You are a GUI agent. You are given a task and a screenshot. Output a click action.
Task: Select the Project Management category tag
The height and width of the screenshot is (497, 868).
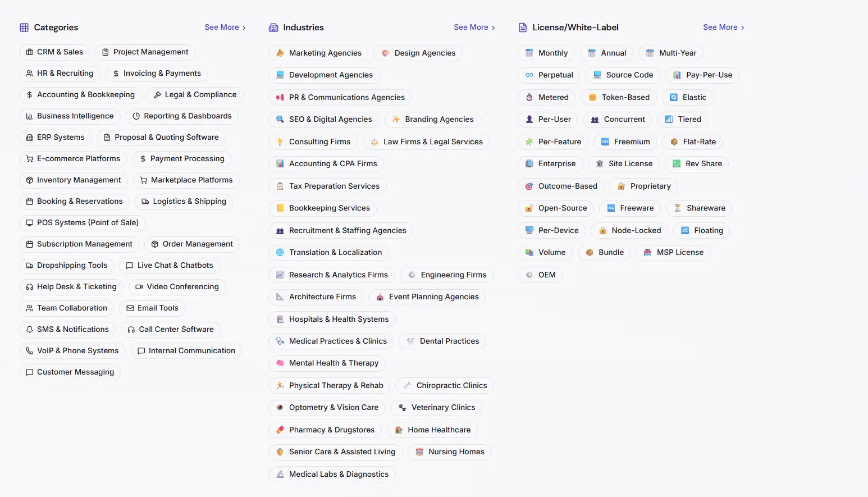click(145, 52)
